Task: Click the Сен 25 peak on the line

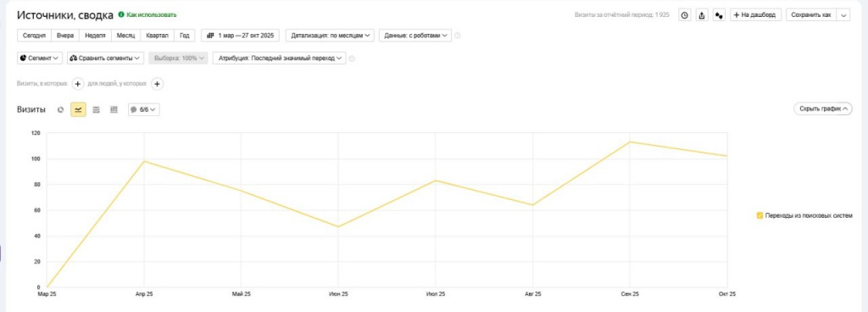Action: 630,142
